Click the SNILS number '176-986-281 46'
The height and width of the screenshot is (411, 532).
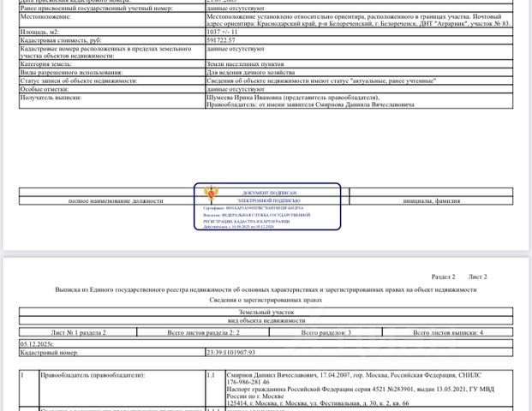click(x=248, y=383)
